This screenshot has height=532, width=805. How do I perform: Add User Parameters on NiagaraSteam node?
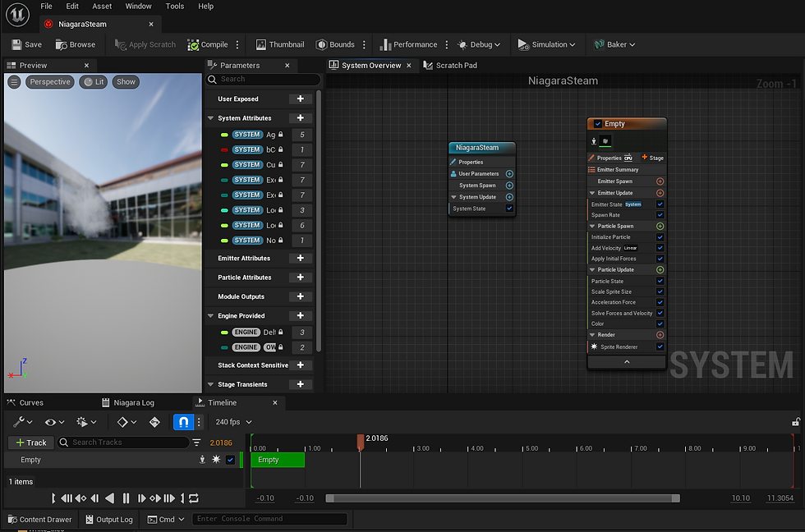pyautogui.click(x=509, y=173)
